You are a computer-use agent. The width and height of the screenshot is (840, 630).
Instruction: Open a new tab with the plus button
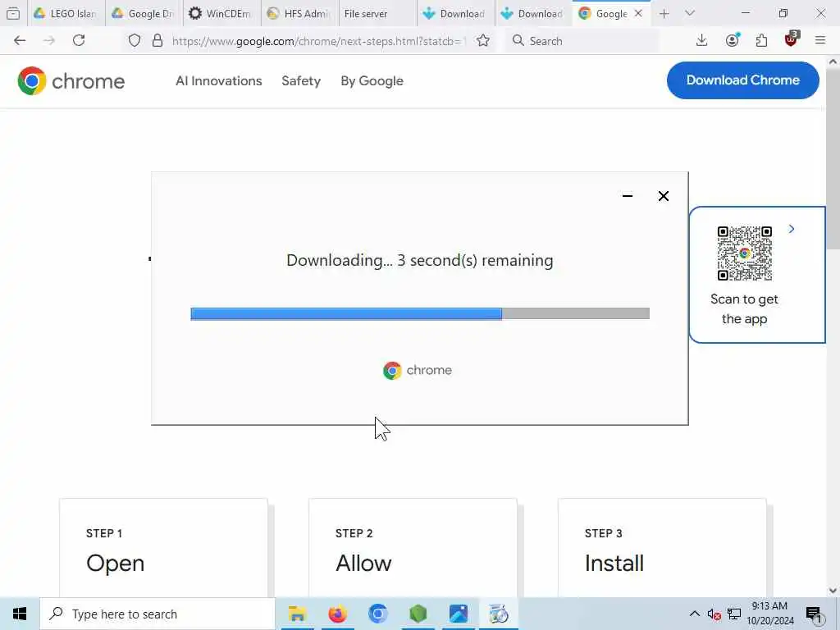coord(664,14)
